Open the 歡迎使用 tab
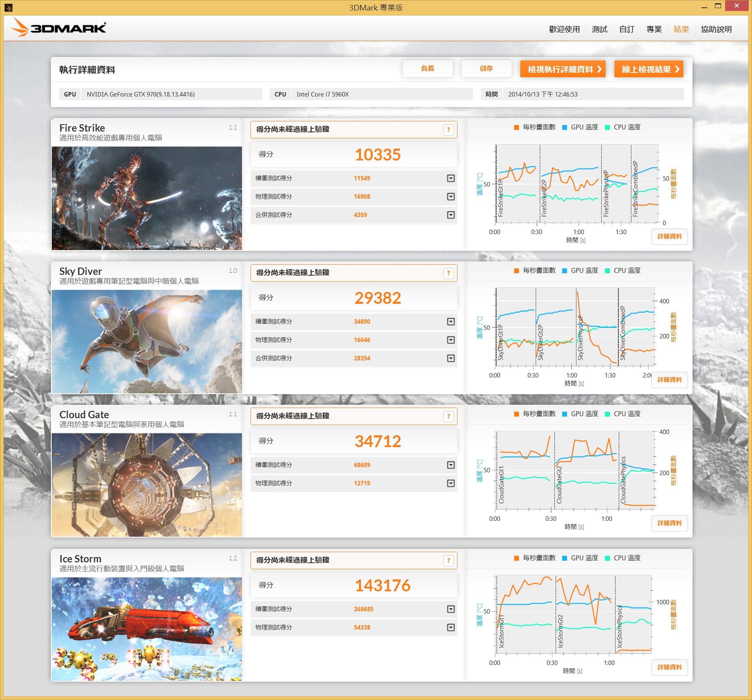 click(x=564, y=29)
